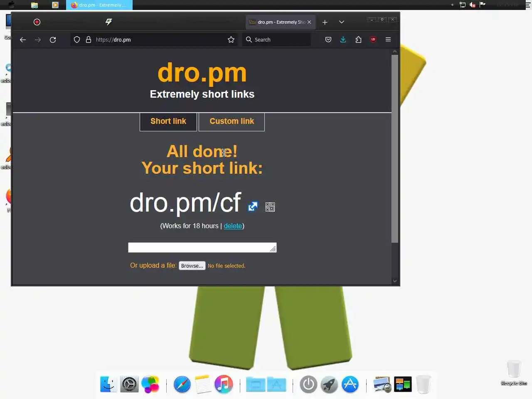Click Browse... to upload a file

(192, 266)
